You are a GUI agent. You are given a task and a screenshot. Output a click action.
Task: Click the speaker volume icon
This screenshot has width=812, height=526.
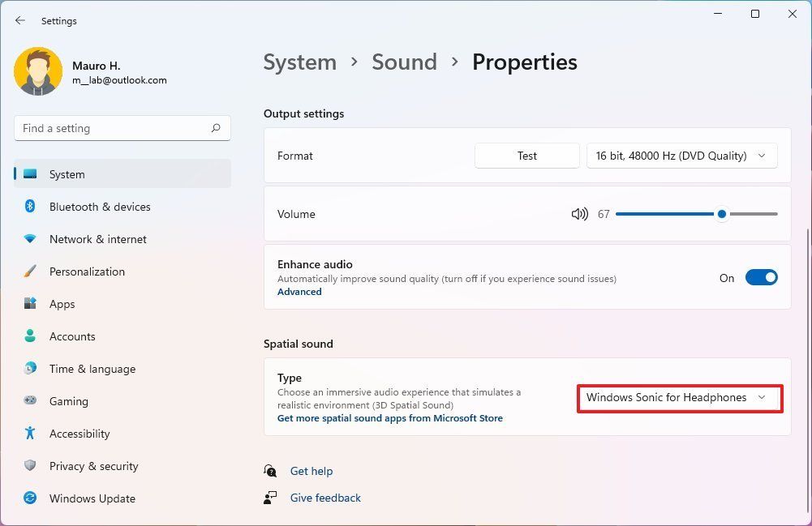tap(579, 213)
